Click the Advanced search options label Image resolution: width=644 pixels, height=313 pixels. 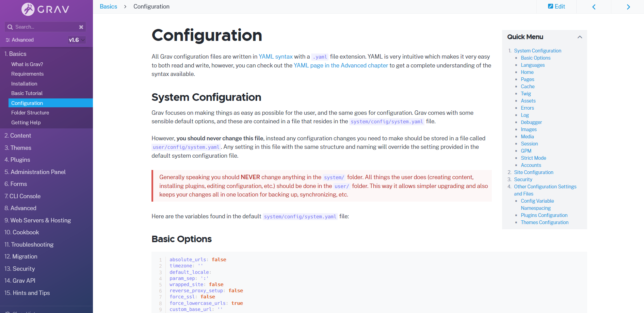(23, 40)
